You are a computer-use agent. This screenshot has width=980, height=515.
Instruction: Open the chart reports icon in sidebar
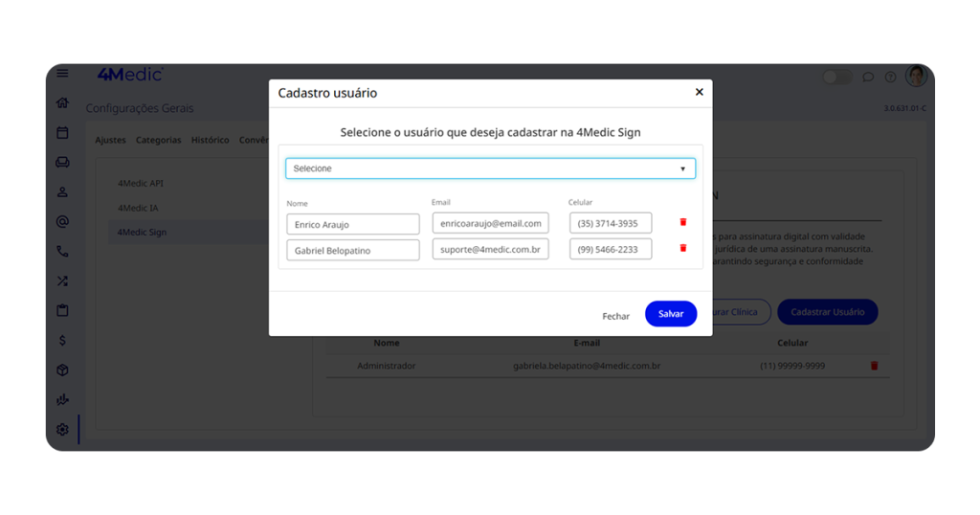[62, 400]
